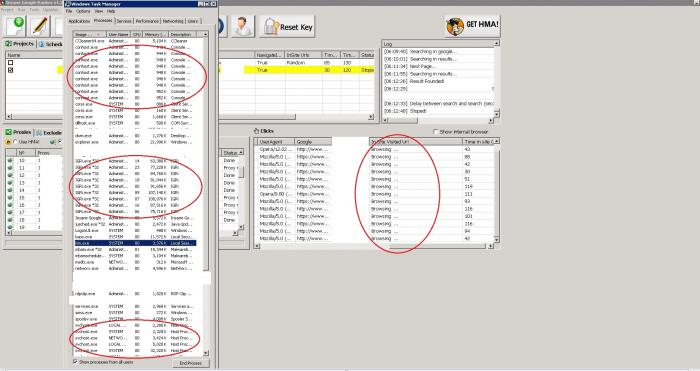Image resolution: width=700 pixels, height=371 pixels.
Task: Click the user profile person icon
Action: (x=242, y=26)
